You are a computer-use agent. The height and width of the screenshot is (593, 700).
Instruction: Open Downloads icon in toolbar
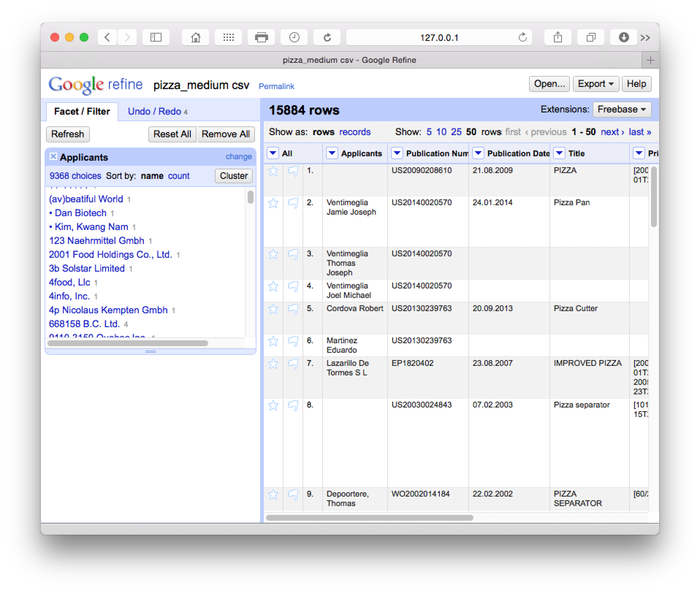pos(624,37)
